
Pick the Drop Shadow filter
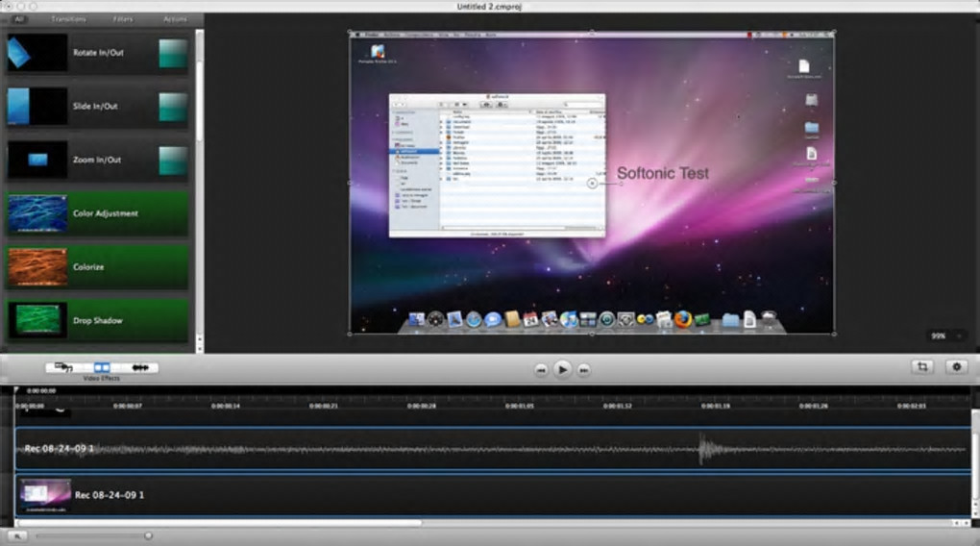coord(98,320)
